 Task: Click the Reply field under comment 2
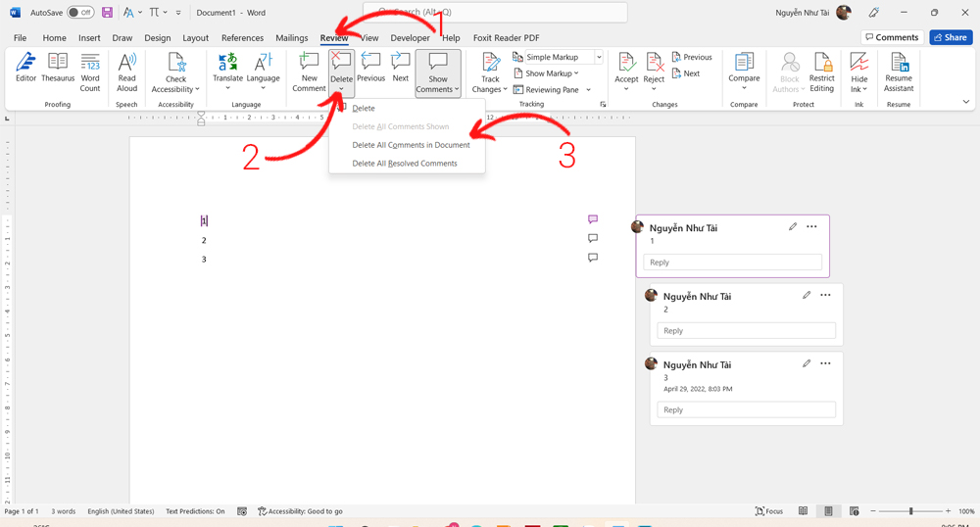pyautogui.click(x=746, y=331)
